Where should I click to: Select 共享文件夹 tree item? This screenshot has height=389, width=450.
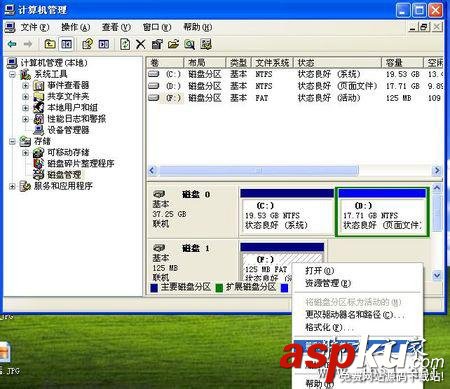click(x=68, y=96)
